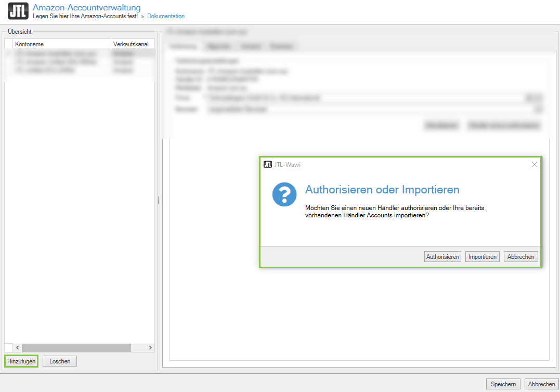Click the blue question mark icon
Image resolution: width=560 pixels, height=392 pixels.
pos(284,194)
